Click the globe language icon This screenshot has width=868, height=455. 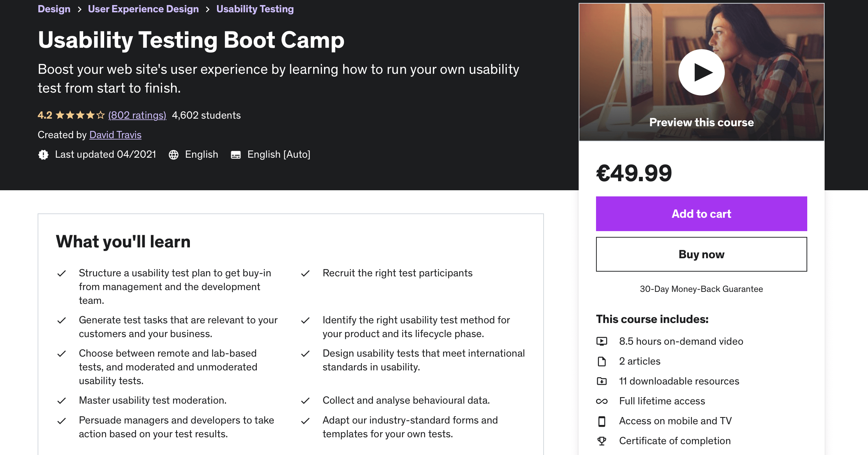(174, 155)
